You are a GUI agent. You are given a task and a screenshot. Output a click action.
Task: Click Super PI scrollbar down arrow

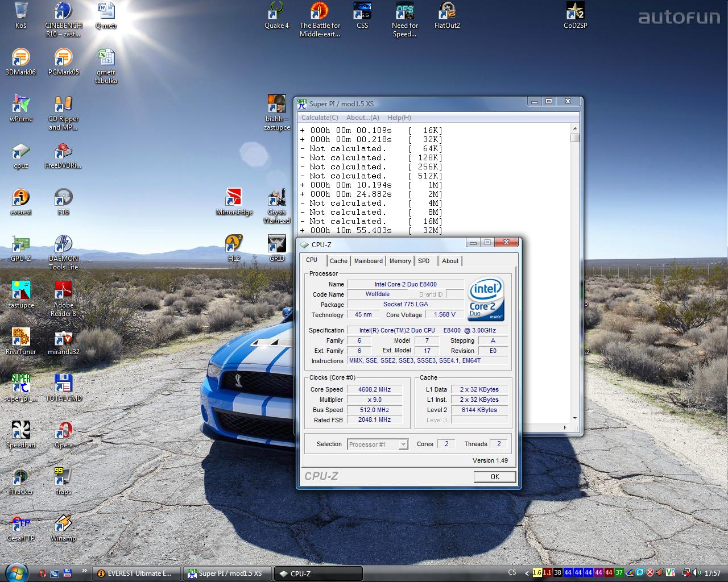click(x=575, y=418)
